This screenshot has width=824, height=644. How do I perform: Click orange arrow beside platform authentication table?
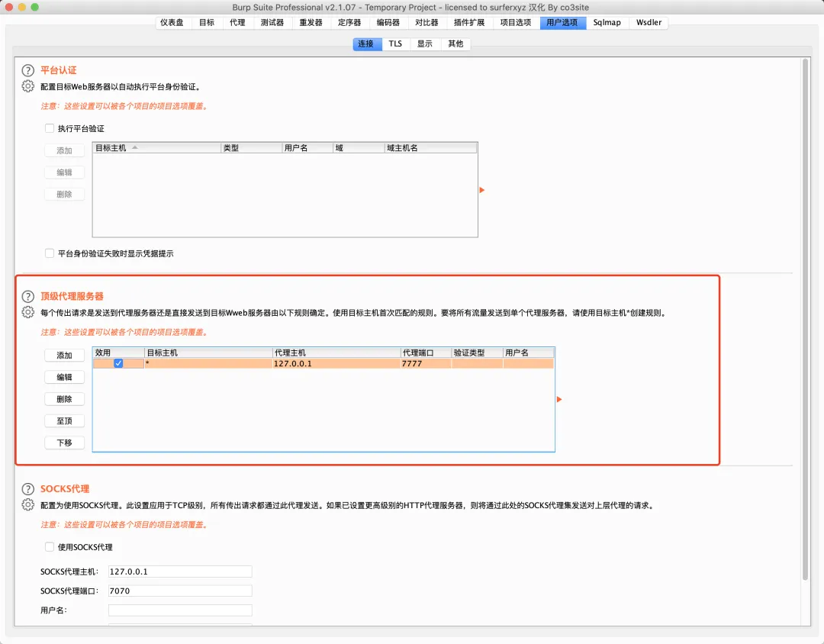tap(482, 190)
